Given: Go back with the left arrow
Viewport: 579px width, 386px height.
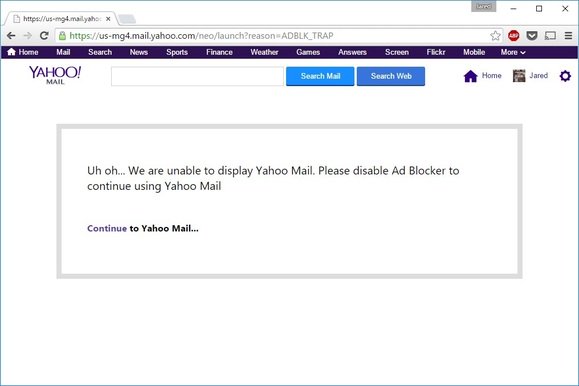Looking at the screenshot, I should pyautogui.click(x=11, y=35).
